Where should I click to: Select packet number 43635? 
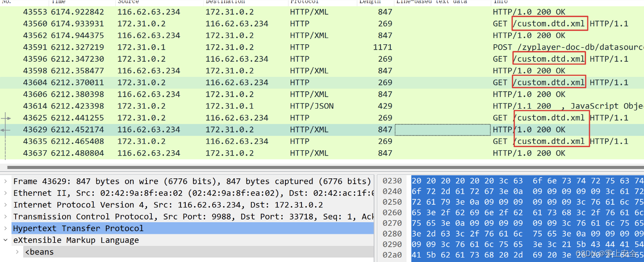coord(322,141)
